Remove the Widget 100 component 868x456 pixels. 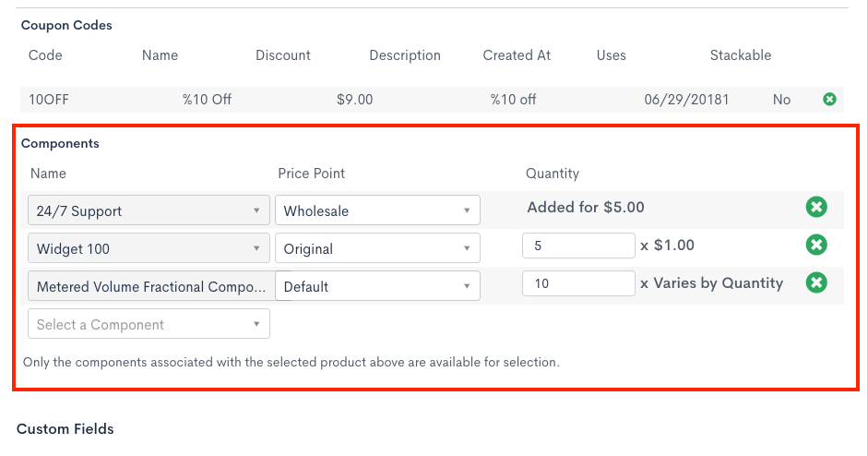(816, 245)
